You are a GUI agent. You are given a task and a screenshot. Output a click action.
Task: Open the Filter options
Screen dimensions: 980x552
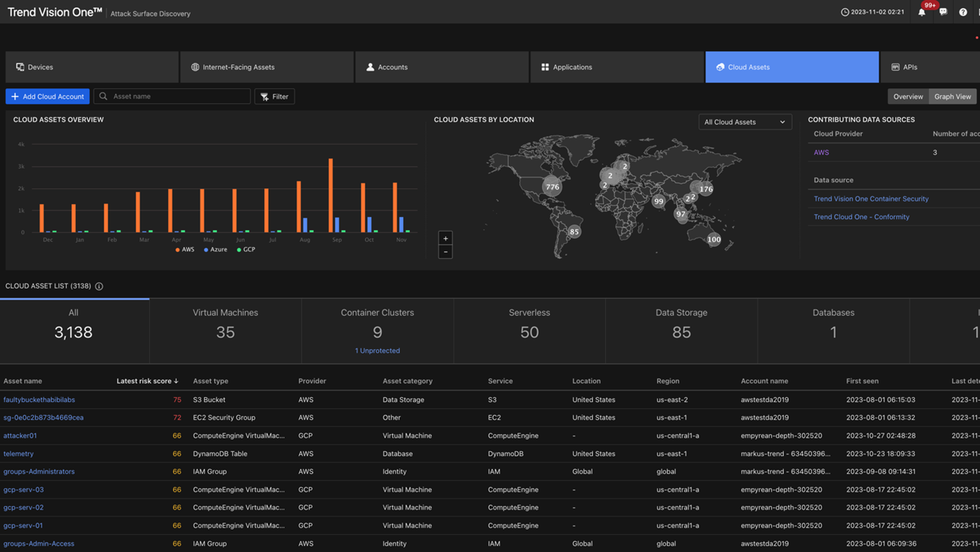point(274,97)
